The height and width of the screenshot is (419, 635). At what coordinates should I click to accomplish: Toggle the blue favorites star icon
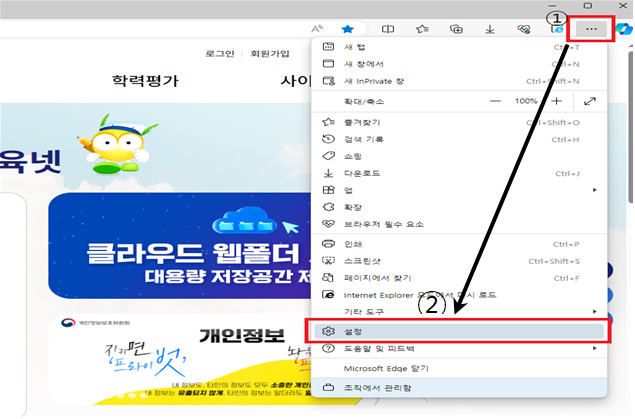(347, 29)
